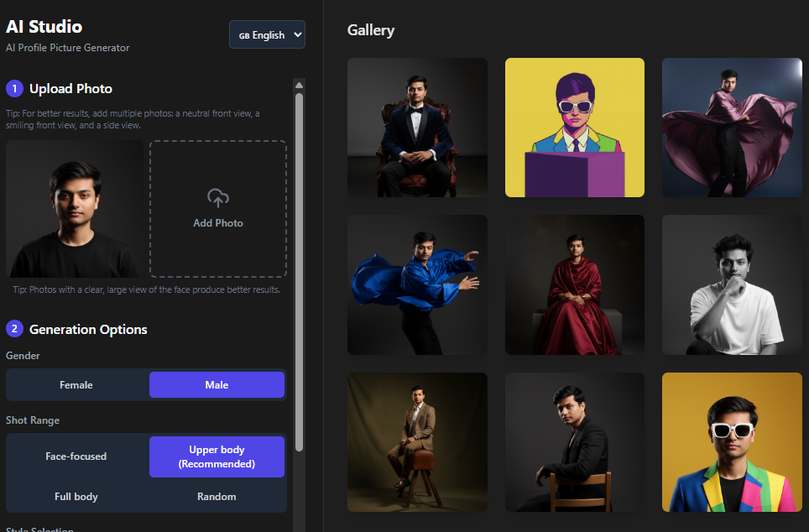
Task: Click the uploaded portrait photo
Action: (75, 209)
